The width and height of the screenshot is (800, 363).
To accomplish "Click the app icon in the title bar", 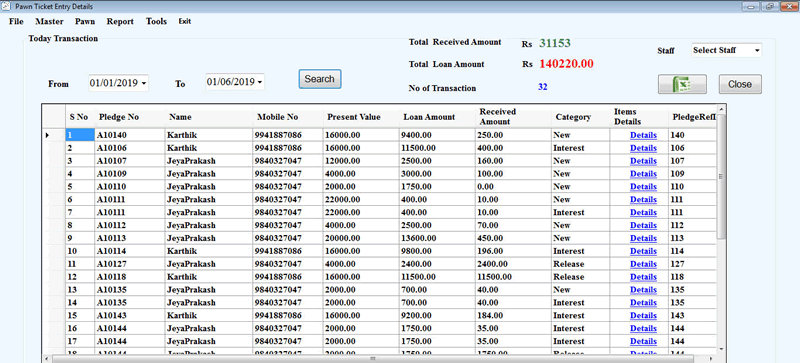I will (6, 6).
